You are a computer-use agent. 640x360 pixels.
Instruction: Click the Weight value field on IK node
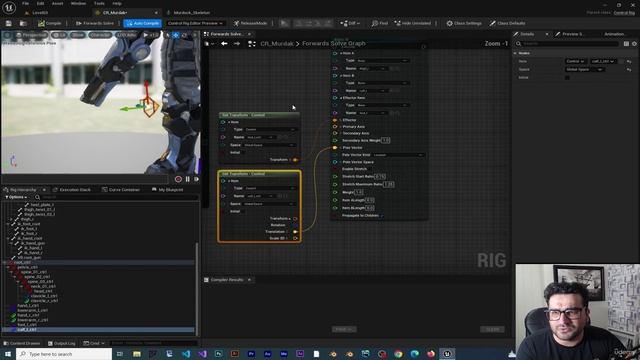click(x=359, y=192)
